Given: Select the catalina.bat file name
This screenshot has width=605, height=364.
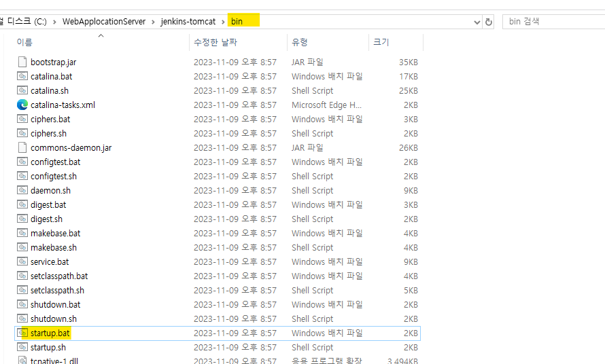Looking at the screenshot, I should tap(51, 76).
